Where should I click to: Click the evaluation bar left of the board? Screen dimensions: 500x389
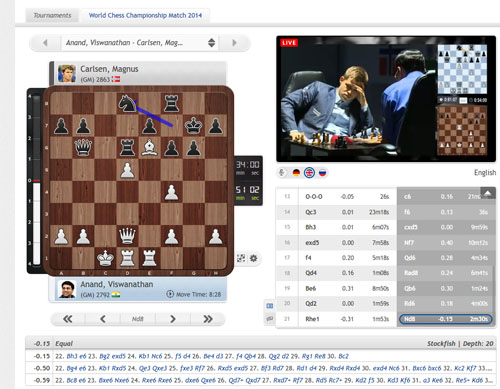tap(36, 180)
